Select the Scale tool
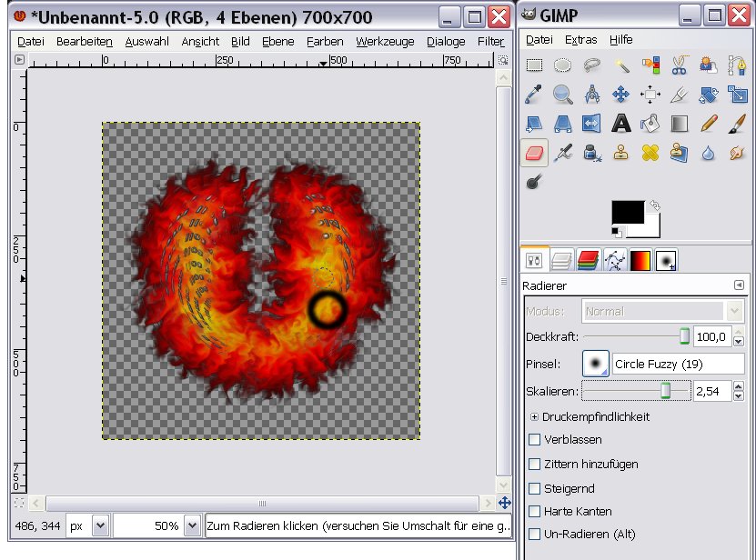This screenshot has width=756, height=560. 737,95
